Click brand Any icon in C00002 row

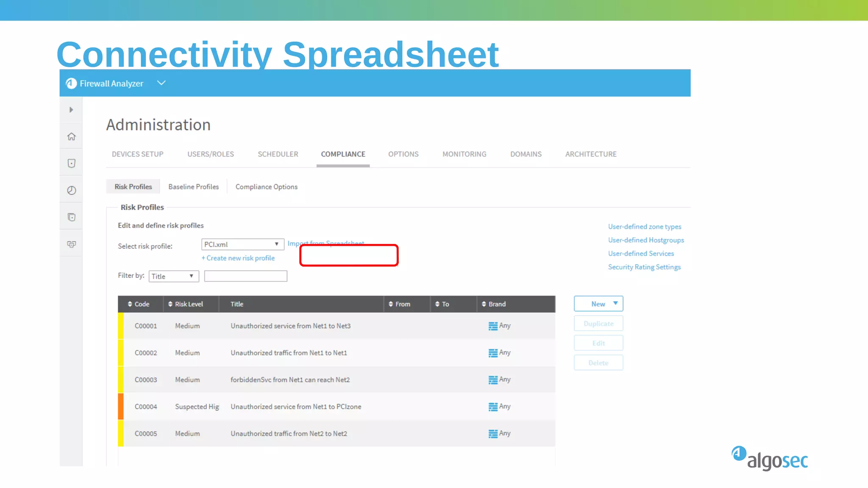pos(493,353)
